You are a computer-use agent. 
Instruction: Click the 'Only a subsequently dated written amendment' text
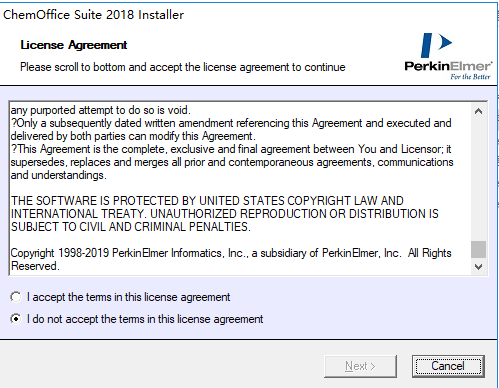tap(231, 129)
